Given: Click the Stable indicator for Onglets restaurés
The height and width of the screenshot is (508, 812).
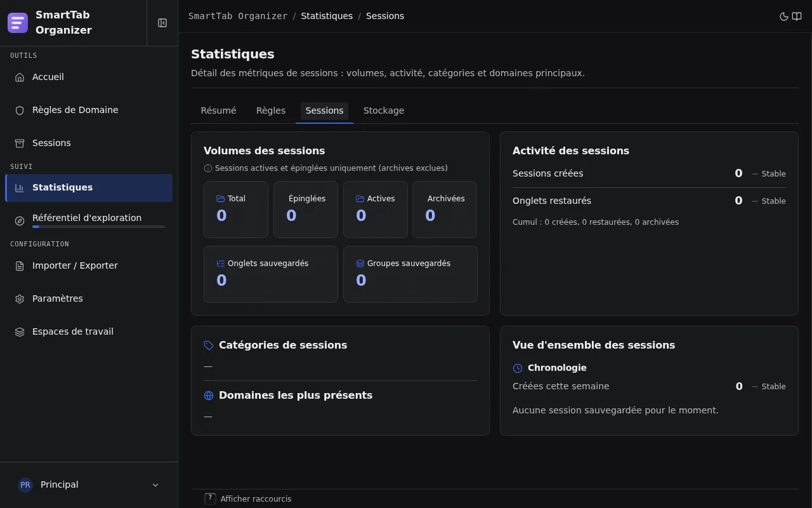Looking at the screenshot, I should pos(769,201).
